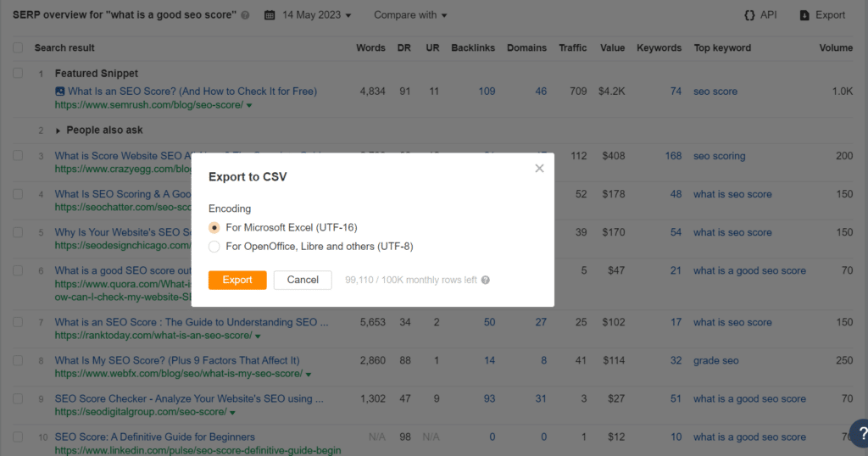Click domains count 46 for semrush
Image resolution: width=868 pixels, height=456 pixels.
tap(541, 92)
